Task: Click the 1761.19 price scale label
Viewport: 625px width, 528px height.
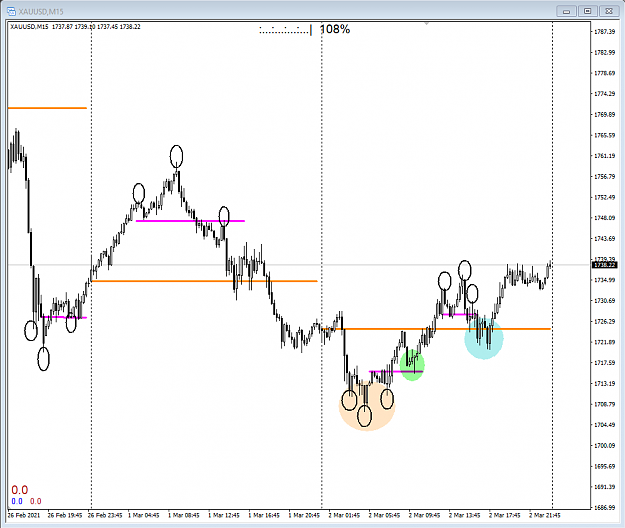Action: [x=605, y=156]
